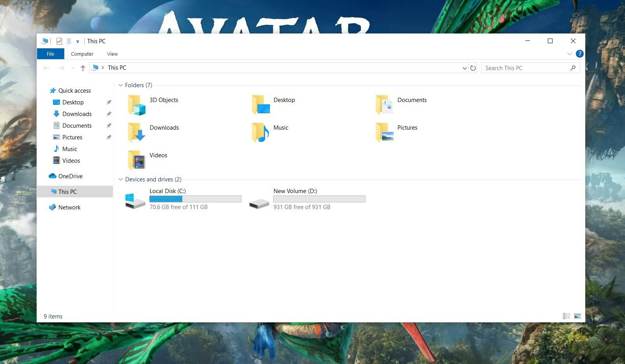Open the View ribbon tab
Viewport: 625px width, 364px height.
(x=112, y=54)
